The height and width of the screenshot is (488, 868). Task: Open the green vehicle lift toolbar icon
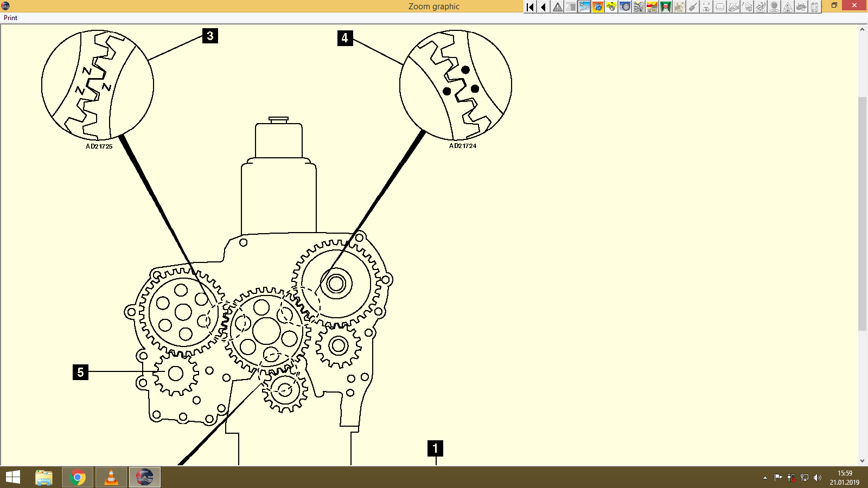pyautogui.click(x=665, y=7)
